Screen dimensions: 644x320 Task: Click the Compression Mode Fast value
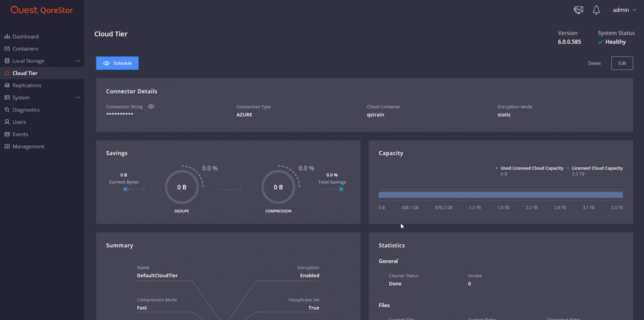(142, 308)
